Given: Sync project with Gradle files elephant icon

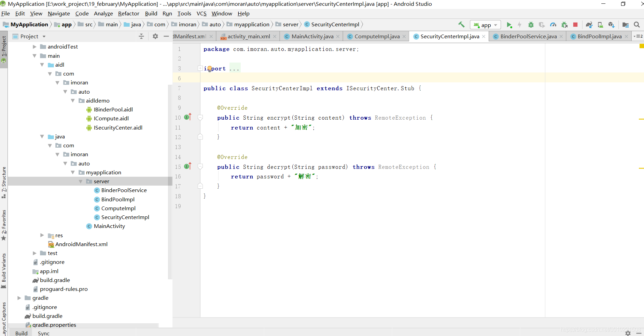Looking at the screenshot, I should (589, 25).
